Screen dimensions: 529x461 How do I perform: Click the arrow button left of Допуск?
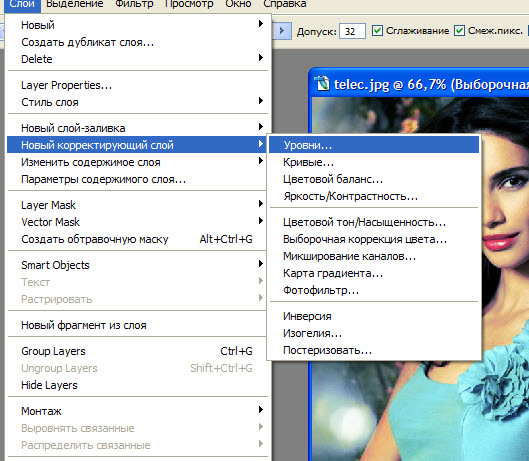(282, 31)
